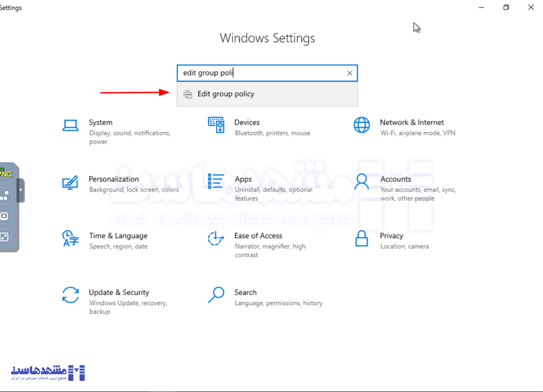Toggle noVNC fullscreen button
The width and height of the screenshot is (543, 392).
pyautogui.click(x=4, y=237)
